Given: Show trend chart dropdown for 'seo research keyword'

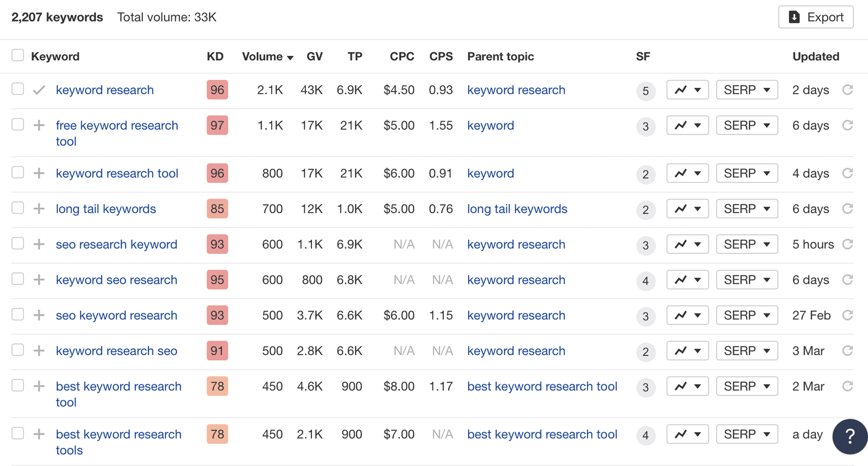Looking at the screenshot, I should point(687,245).
